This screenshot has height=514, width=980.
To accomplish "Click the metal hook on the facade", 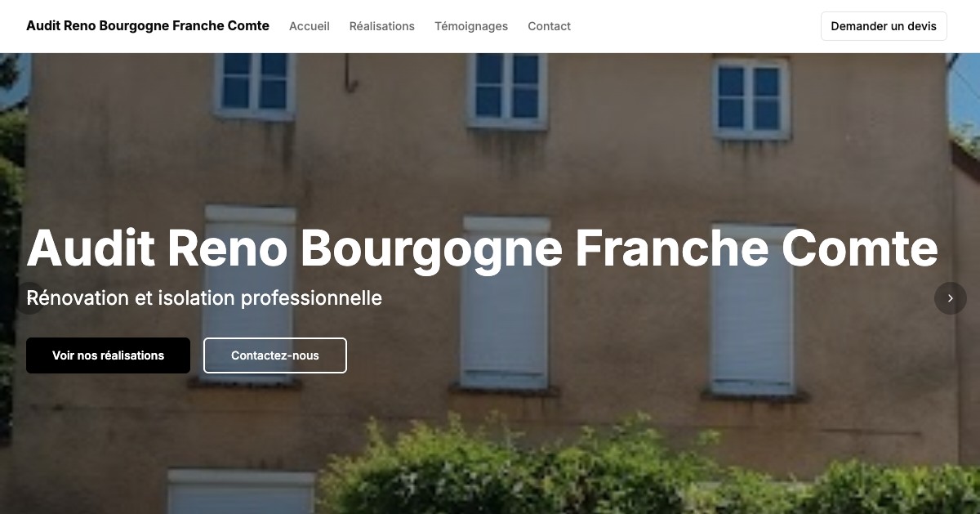I will (x=350, y=72).
